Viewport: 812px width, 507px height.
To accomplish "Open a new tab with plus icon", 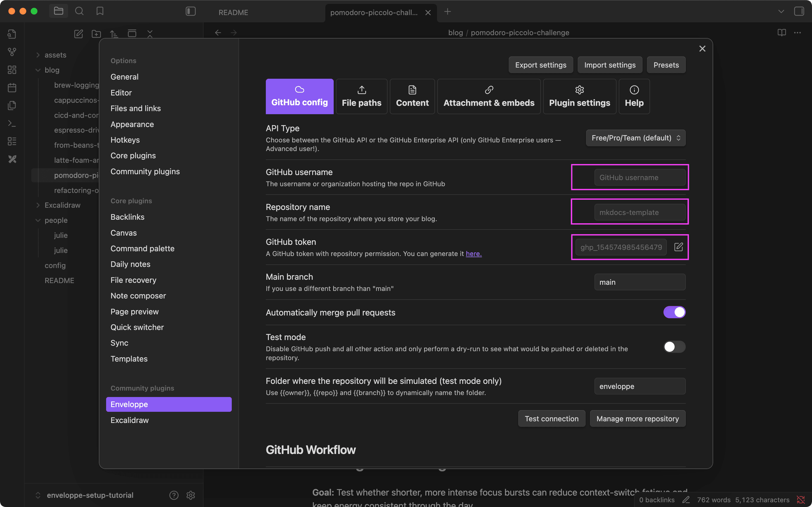I will coord(447,12).
